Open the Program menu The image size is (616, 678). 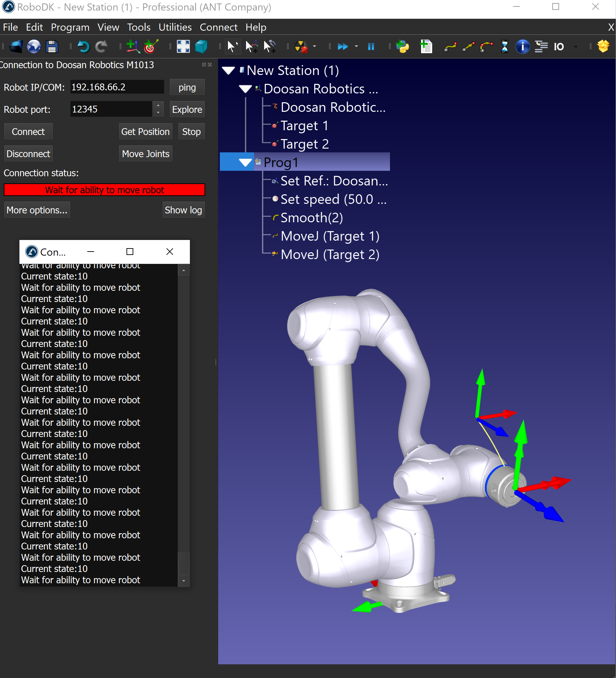[70, 27]
